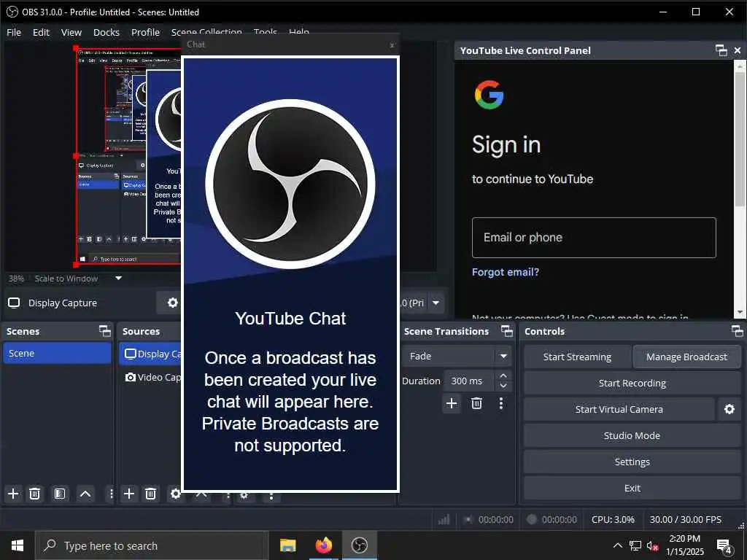Open the Docks menu

pos(107,32)
